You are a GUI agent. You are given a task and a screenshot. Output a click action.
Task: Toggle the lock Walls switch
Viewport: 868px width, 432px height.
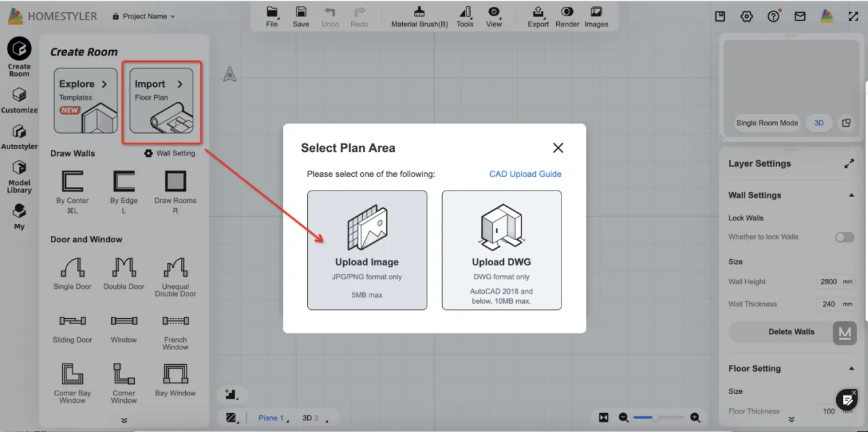tap(844, 237)
